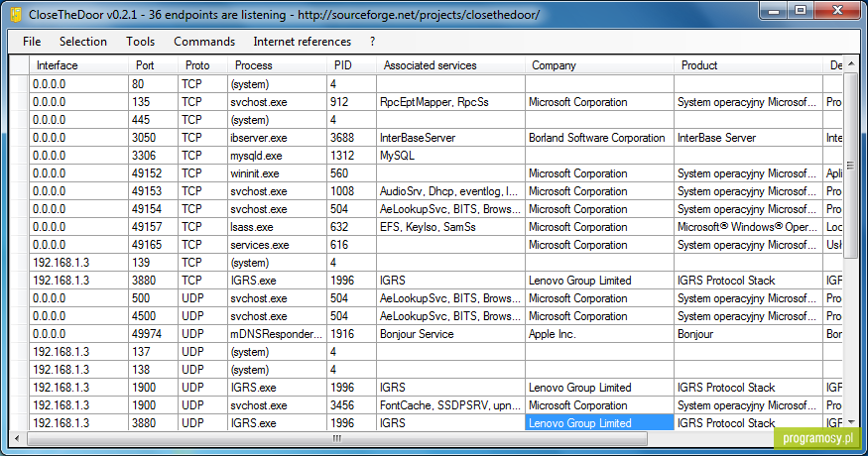
Task: Select port 445 cell
Action: click(154, 120)
